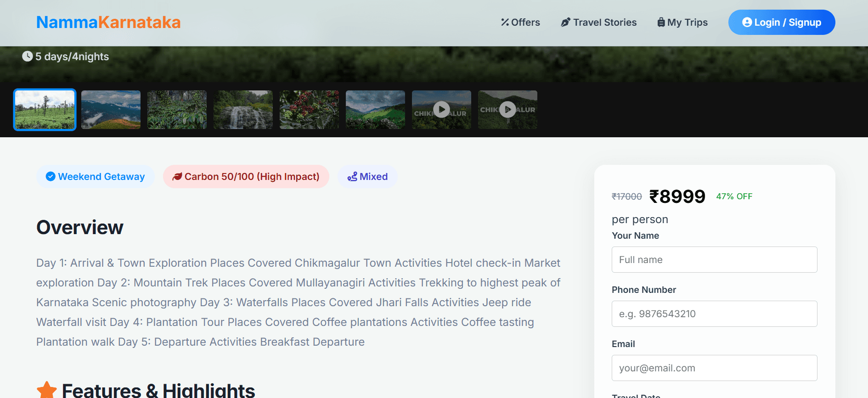Focus the Email input field

715,368
